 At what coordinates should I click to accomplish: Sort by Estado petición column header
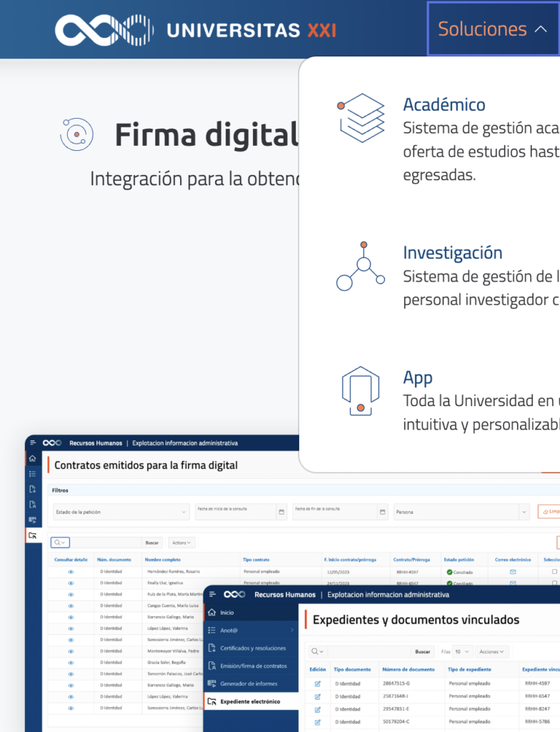[x=459, y=559]
